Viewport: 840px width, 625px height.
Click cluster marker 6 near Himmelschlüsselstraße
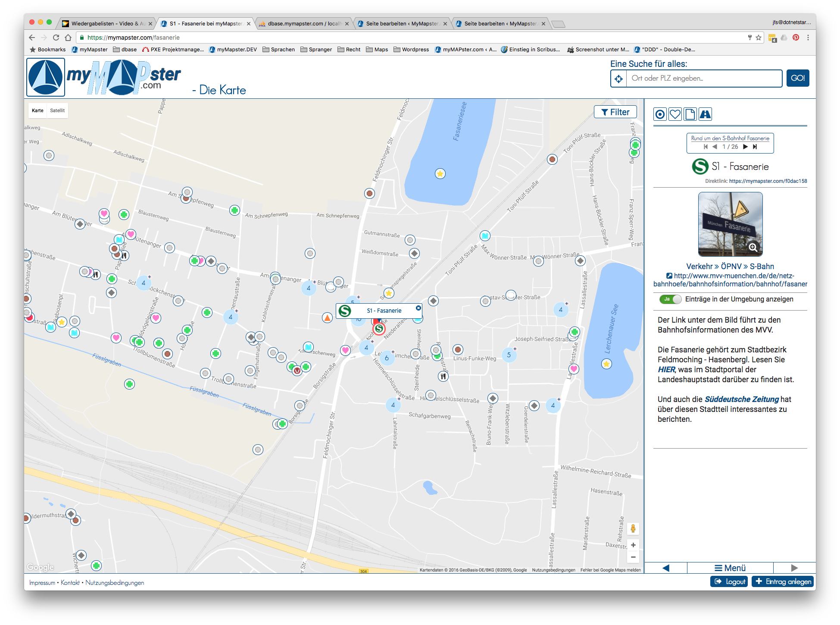pos(387,358)
